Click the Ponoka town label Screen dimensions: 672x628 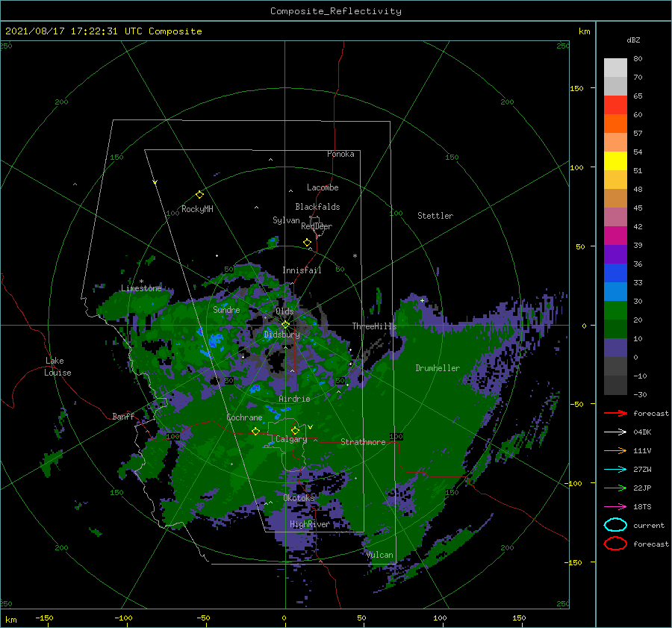pos(340,154)
